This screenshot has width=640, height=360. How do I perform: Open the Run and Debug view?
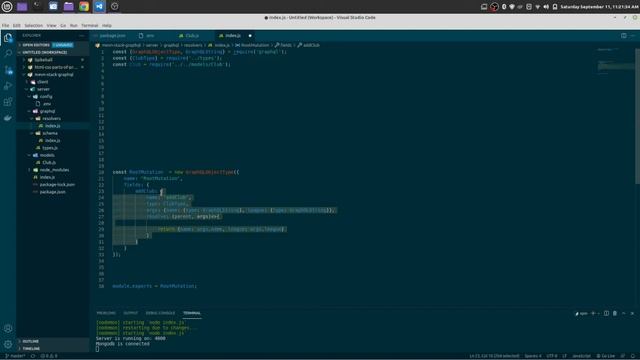coord(8,86)
